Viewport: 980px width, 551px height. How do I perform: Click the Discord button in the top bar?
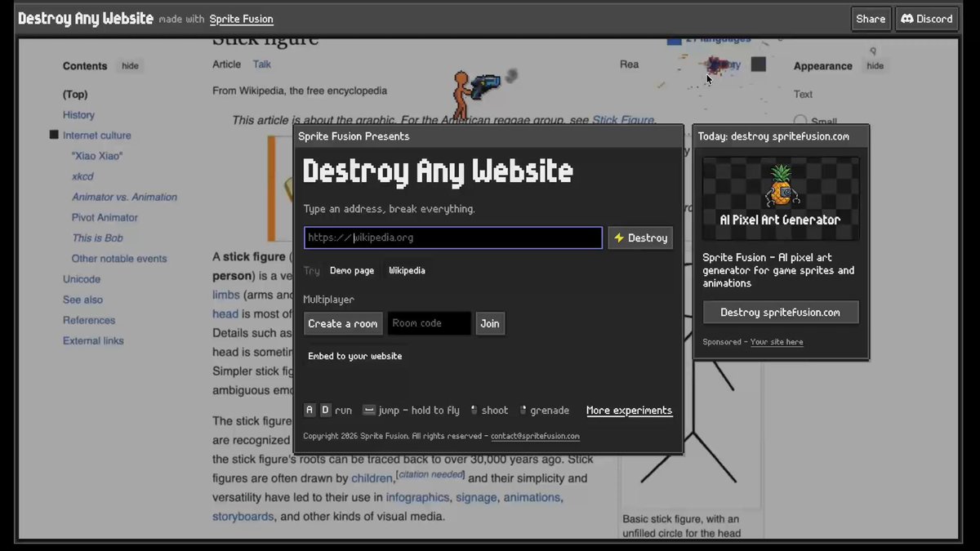point(927,19)
